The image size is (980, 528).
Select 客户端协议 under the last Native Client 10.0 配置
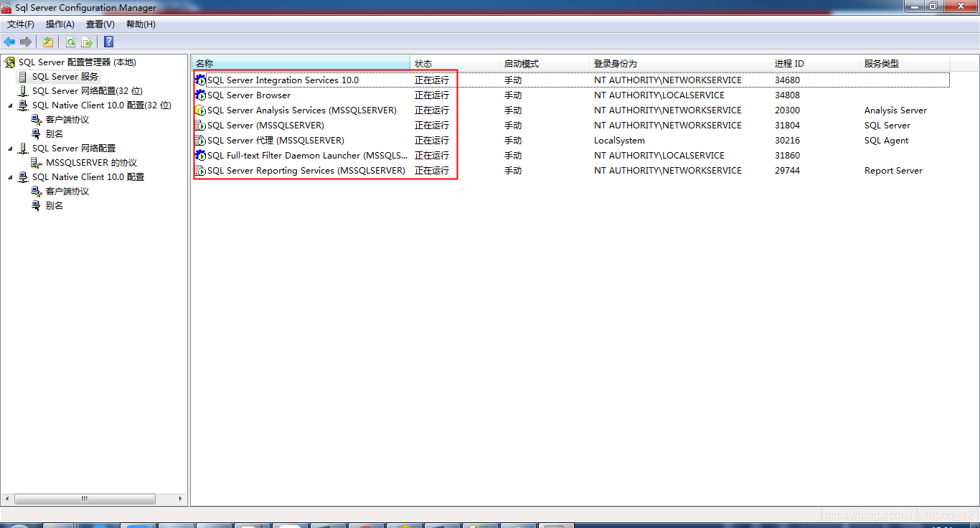pyautogui.click(x=67, y=192)
